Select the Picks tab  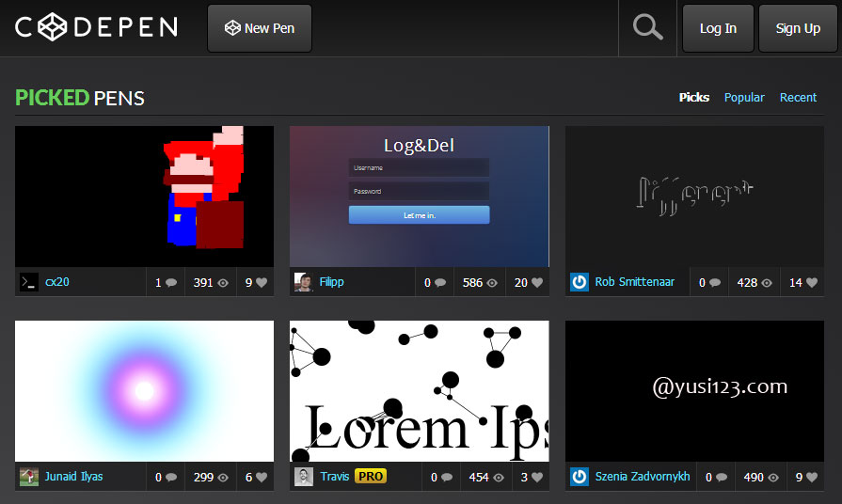[693, 97]
